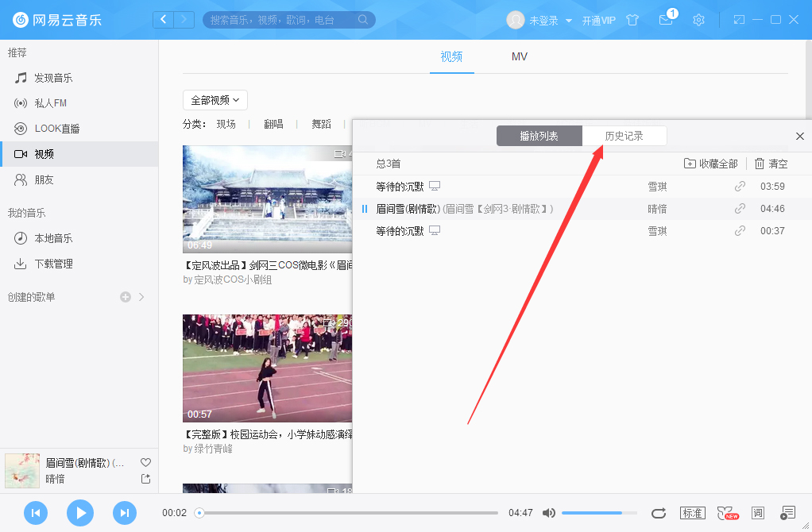Image resolution: width=812 pixels, height=532 pixels.
Task: Open the whale sound-effect icon marked NEW
Action: (x=725, y=513)
